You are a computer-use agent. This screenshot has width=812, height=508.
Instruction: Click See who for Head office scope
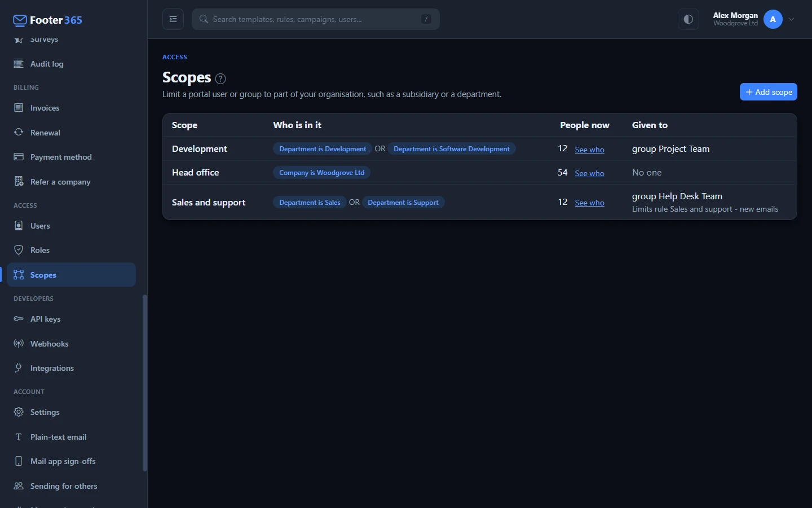[589, 173]
